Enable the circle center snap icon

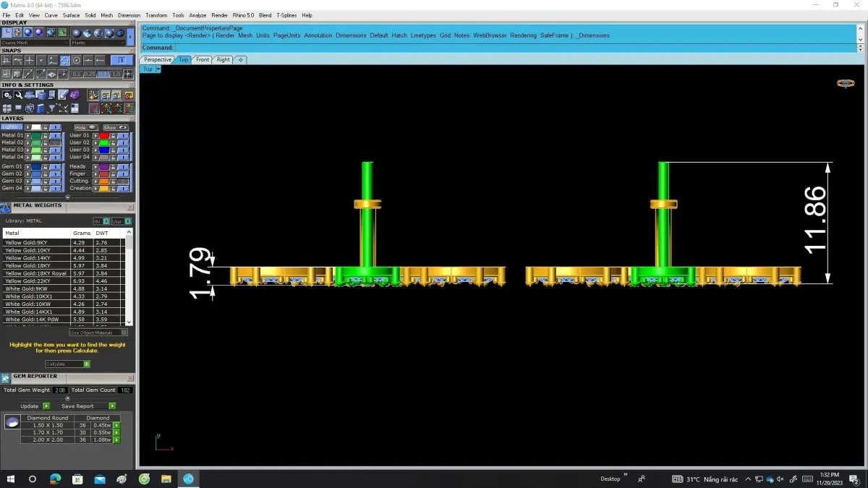(77, 60)
